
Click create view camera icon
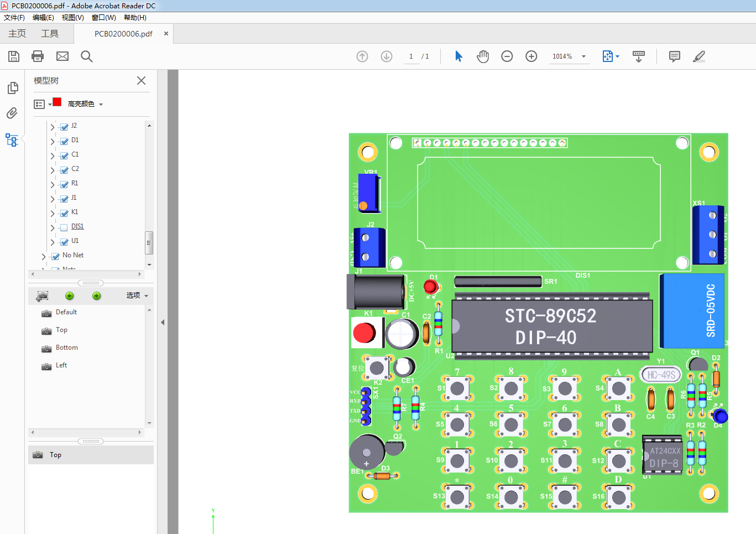[x=43, y=296]
